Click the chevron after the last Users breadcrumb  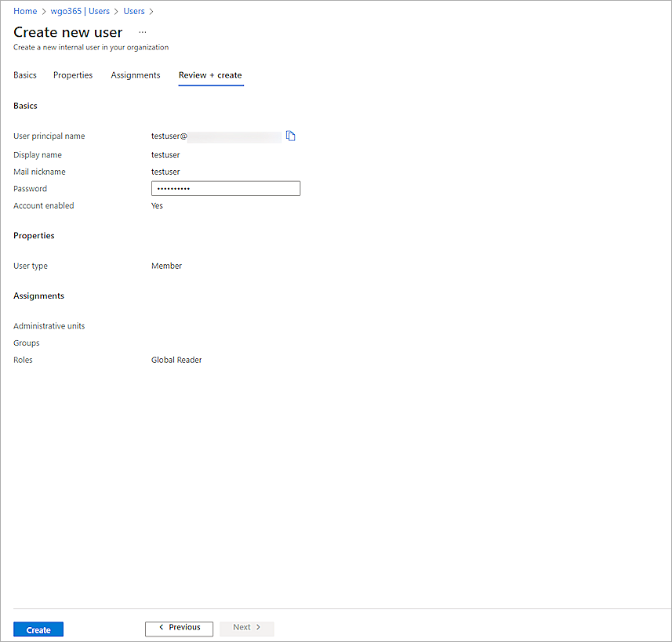point(149,11)
